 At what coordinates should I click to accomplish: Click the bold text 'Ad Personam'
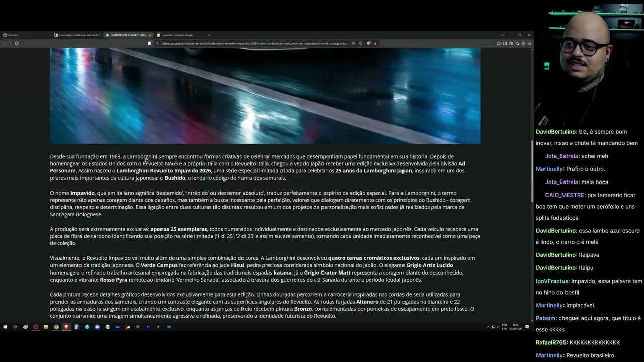click(x=258, y=167)
